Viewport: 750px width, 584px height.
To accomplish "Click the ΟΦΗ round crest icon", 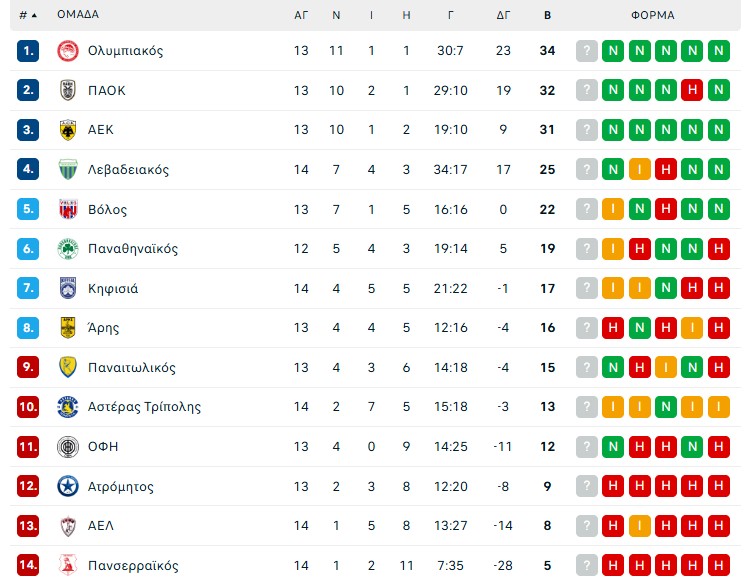I will coord(68,447).
